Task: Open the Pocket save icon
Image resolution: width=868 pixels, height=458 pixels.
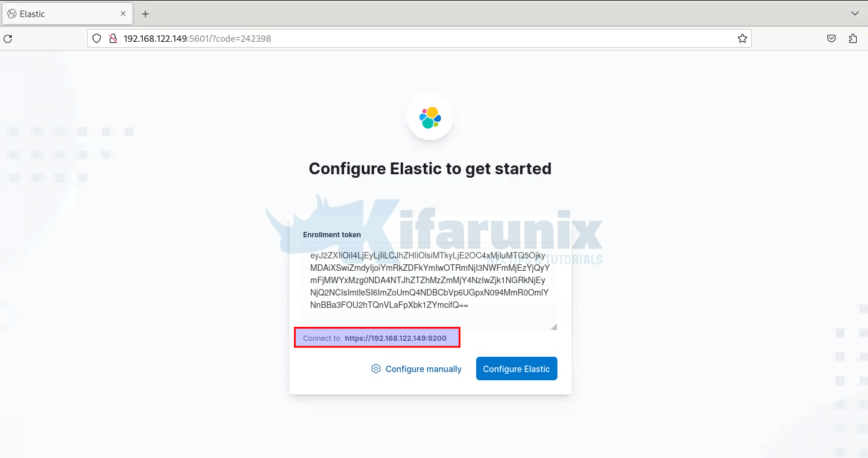Action: 831,39
